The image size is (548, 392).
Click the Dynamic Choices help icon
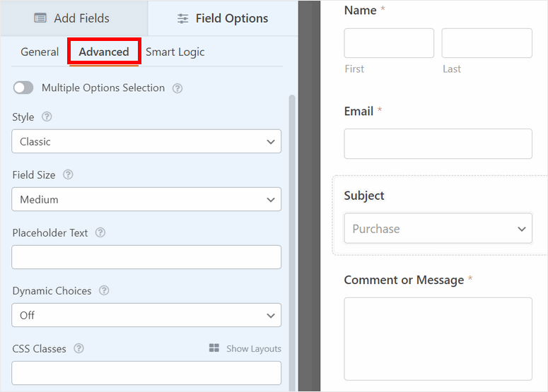click(x=104, y=291)
